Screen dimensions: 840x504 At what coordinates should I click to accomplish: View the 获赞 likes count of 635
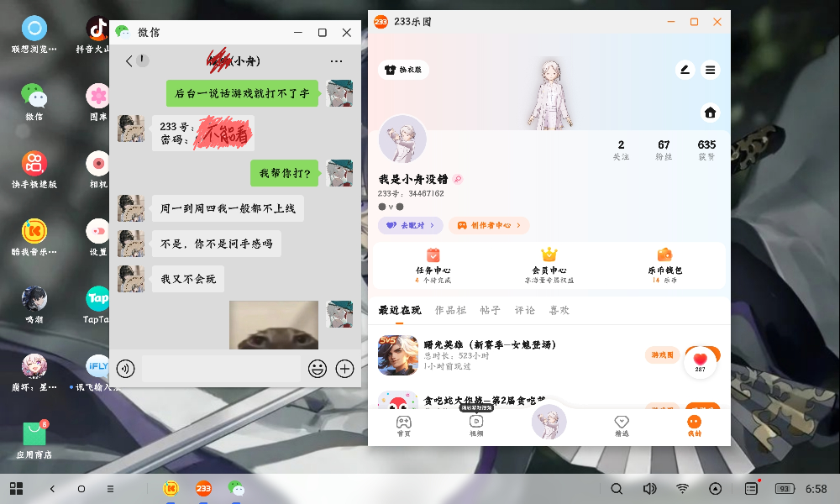coord(706,150)
